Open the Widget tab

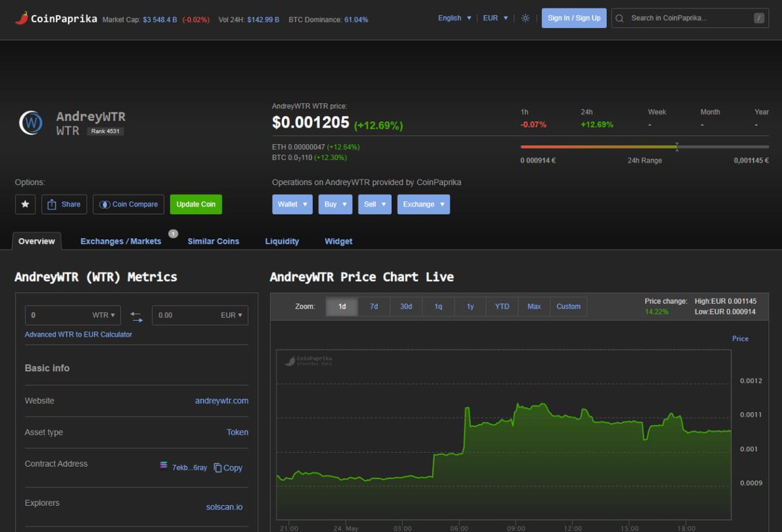point(338,242)
